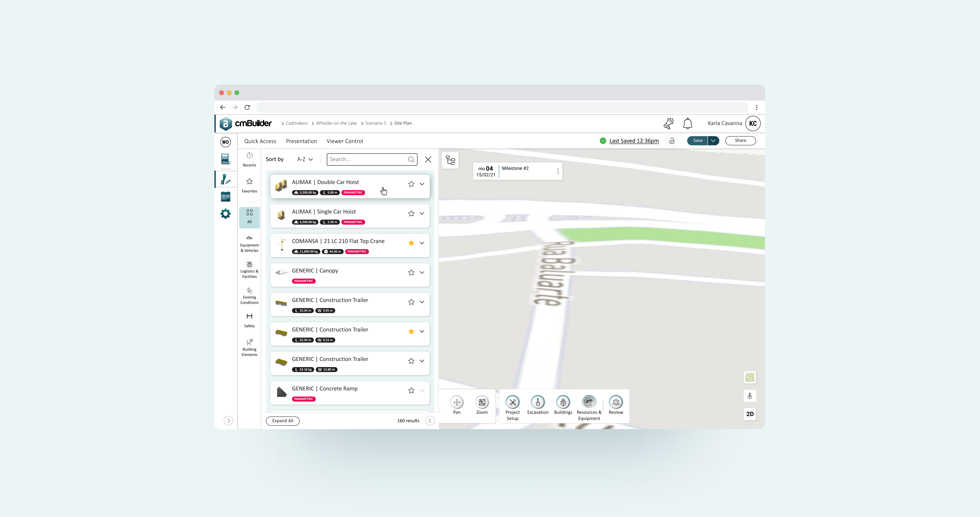980x517 pixels.
Task: Switch to the Recents panel
Action: coord(249,159)
